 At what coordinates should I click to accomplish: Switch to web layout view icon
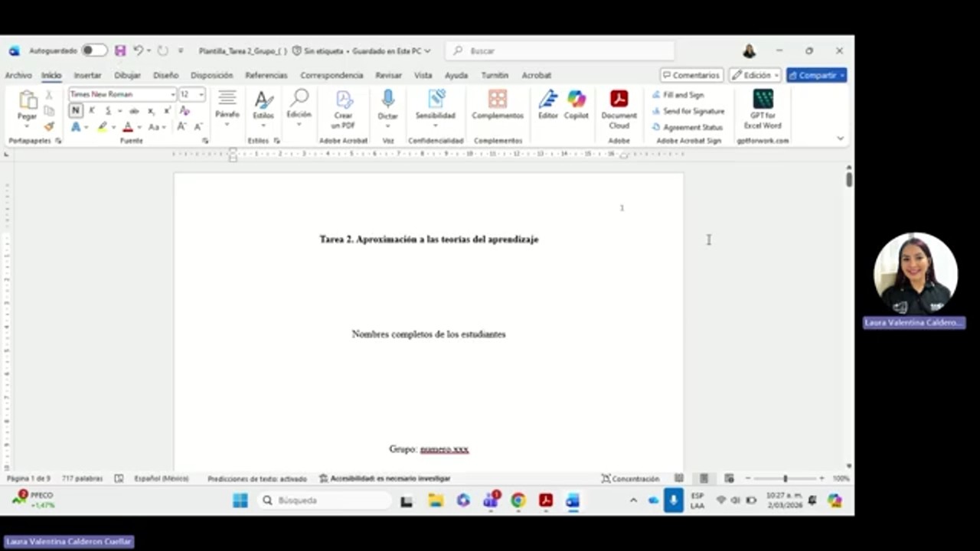(x=729, y=478)
